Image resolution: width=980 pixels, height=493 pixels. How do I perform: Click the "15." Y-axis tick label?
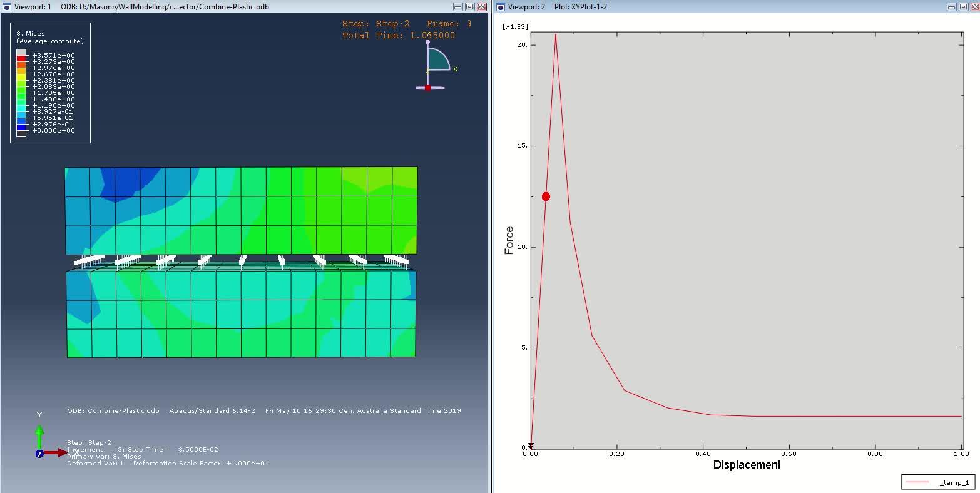coord(523,146)
